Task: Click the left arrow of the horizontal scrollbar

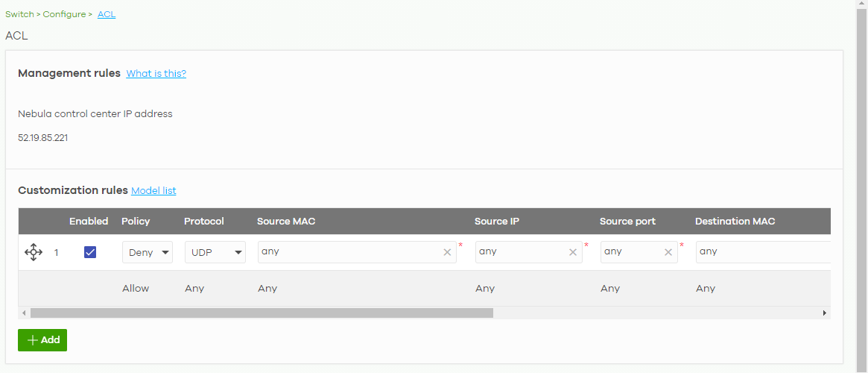Action: click(x=23, y=313)
